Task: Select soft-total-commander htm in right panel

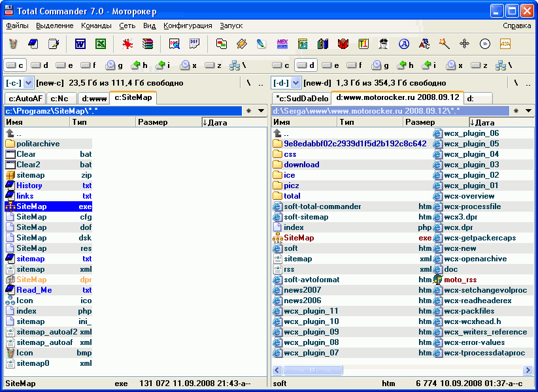Action: point(352,206)
